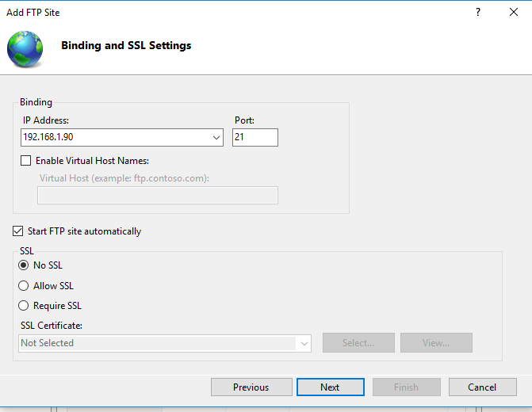Go back with the Previous button

point(251,387)
